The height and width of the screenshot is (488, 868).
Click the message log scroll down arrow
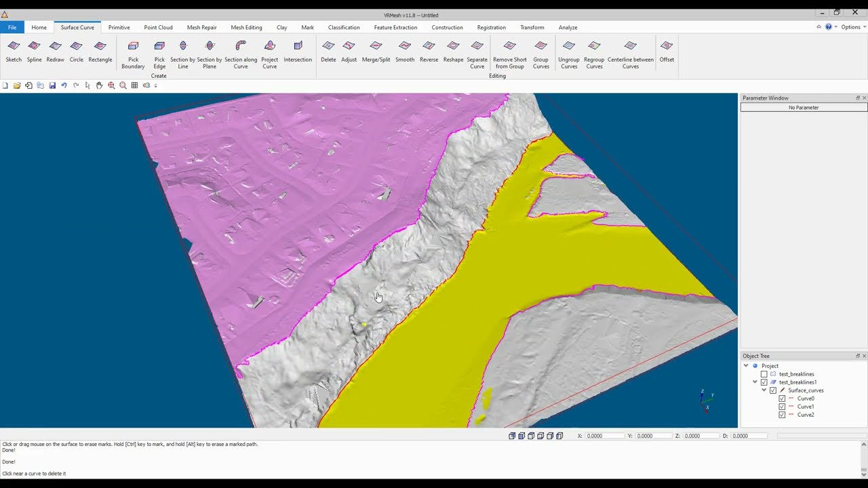point(864,474)
